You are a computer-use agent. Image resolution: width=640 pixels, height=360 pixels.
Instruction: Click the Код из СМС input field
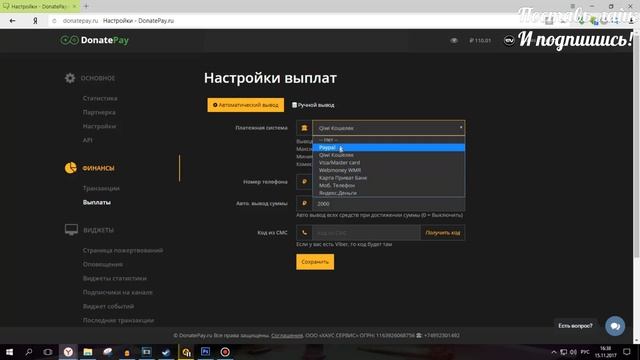[x=366, y=233]
